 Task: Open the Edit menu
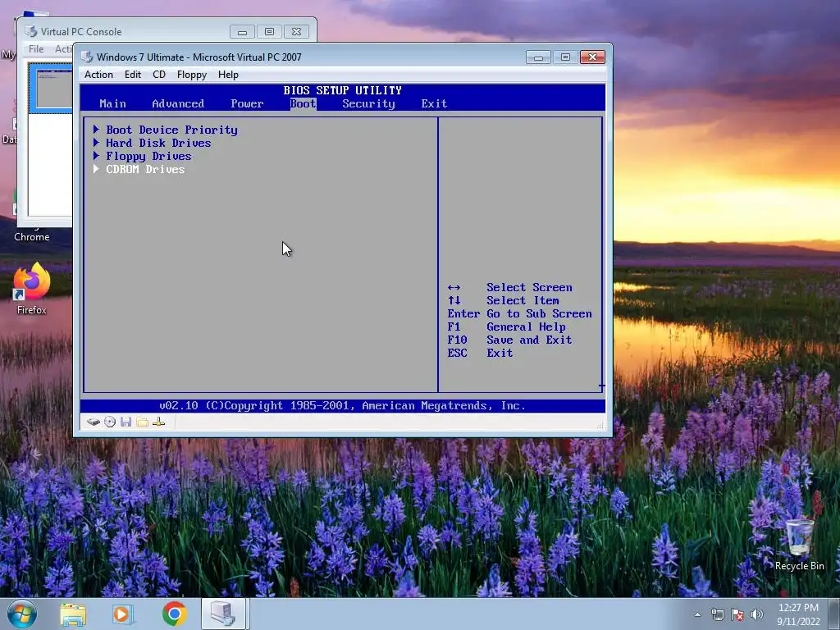[133, 75]
